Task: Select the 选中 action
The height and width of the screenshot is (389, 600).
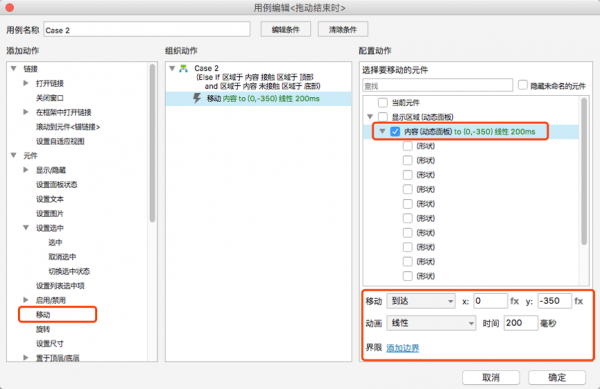Action: [x=55, y=242]
